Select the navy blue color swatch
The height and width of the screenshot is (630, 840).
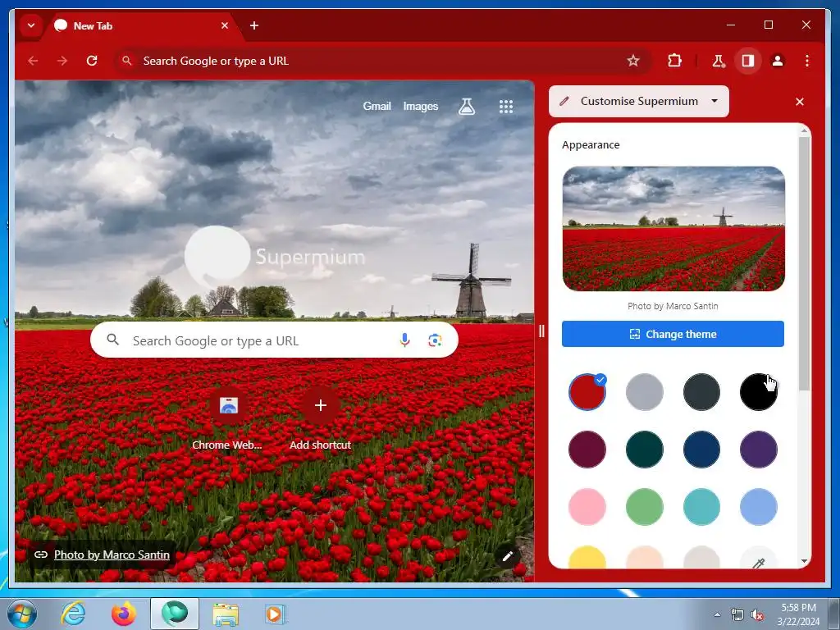point(701,450)
